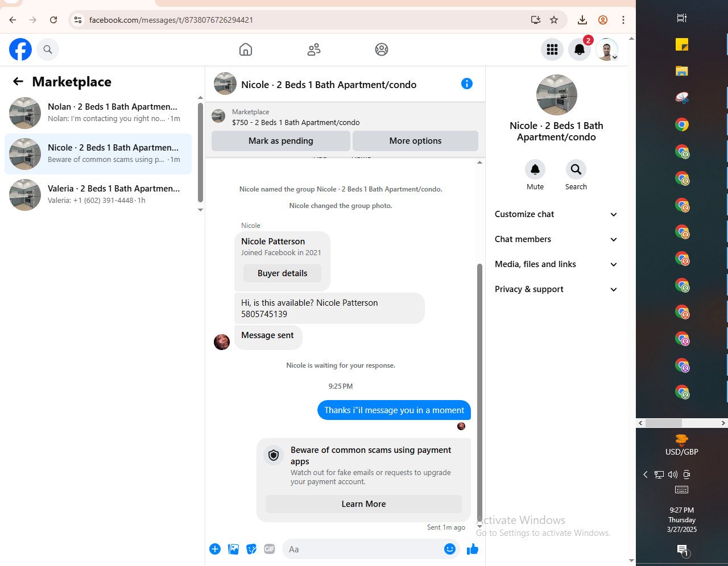Click the Nicole chat header title
The image size is (728, 566).
click(329, 85)
